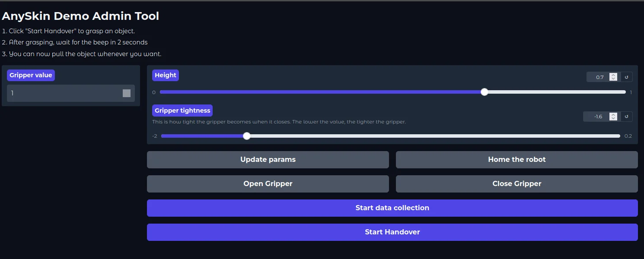
Task: Open the gripper
Action: point(268,184)
